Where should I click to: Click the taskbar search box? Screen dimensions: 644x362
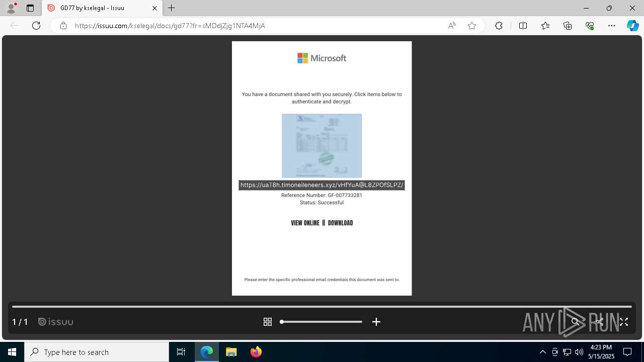[97, 352]
